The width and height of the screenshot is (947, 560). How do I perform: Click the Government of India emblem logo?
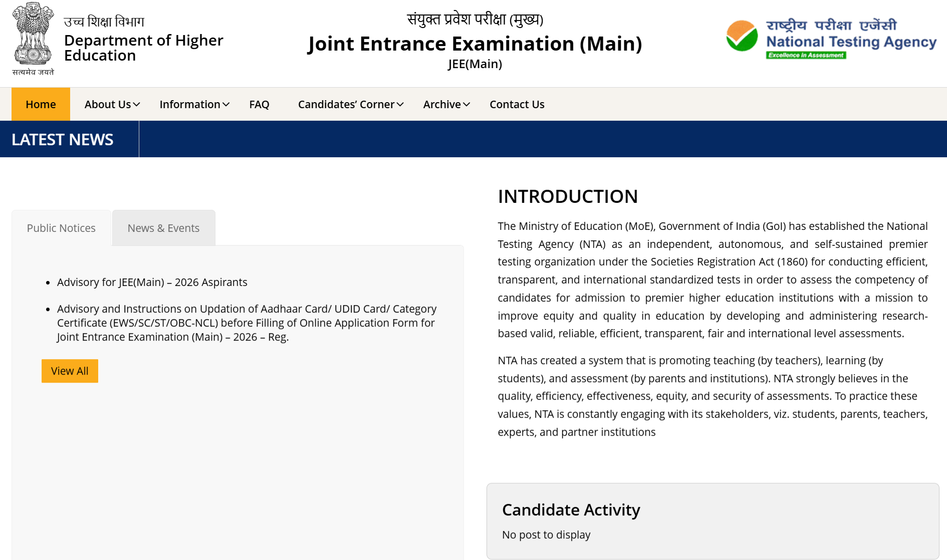click(x=33, y=34)
